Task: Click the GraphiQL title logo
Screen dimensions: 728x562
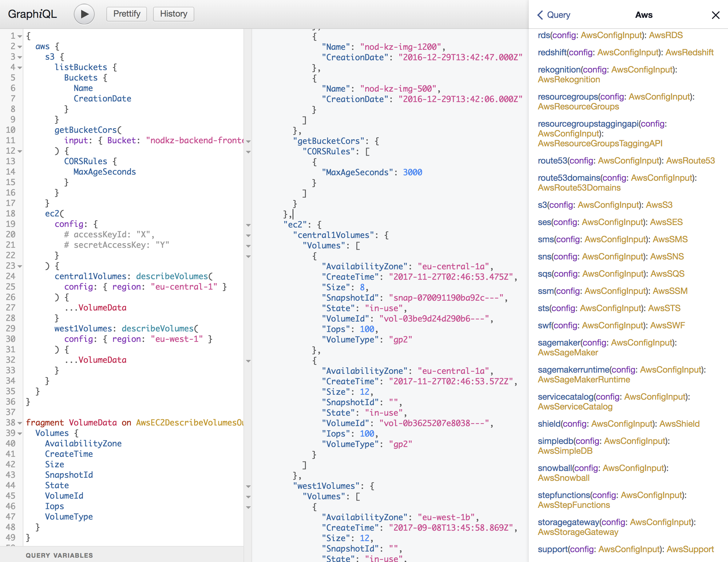Action: tap(32, 14)
